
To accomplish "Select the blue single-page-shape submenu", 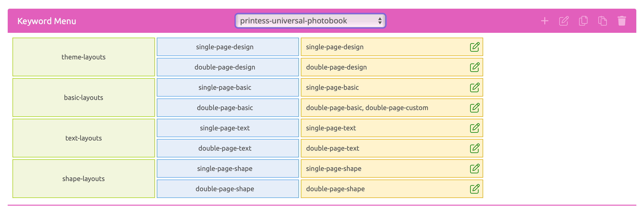I will (x=228, y=169).
